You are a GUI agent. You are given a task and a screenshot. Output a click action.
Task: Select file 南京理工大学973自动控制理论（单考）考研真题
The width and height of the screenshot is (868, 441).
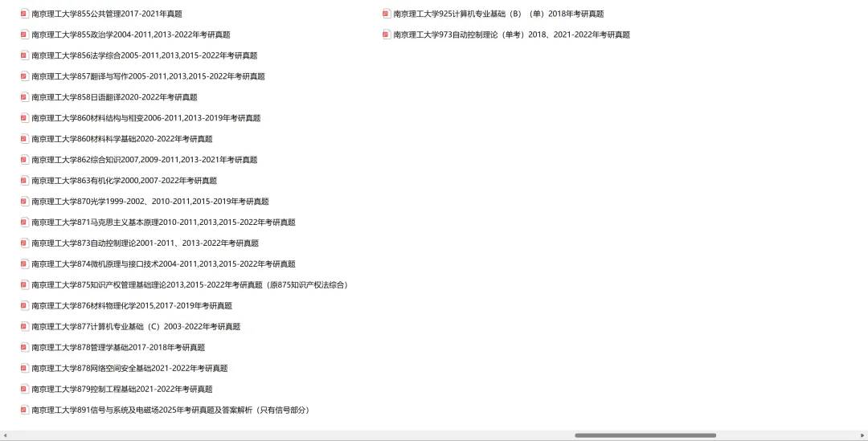[512, 35]
